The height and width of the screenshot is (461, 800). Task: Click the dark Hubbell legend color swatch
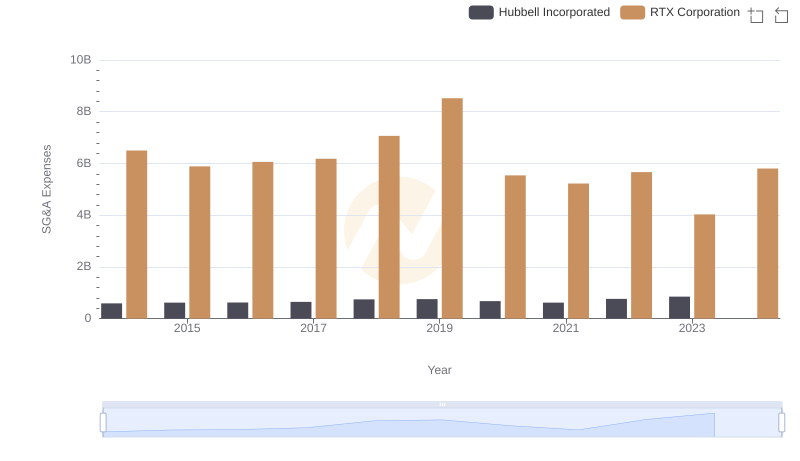pyautogui.click(x=481, y=12)
